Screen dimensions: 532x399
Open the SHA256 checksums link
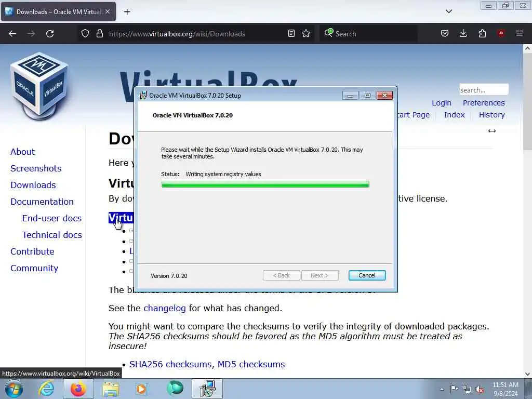pyautogui.click(x=171, y=364)
